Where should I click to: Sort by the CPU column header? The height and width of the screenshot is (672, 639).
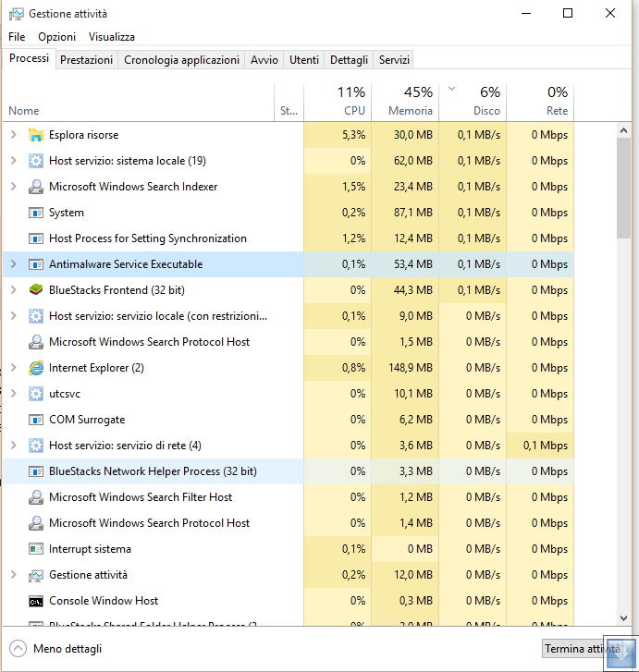(338, 102)
